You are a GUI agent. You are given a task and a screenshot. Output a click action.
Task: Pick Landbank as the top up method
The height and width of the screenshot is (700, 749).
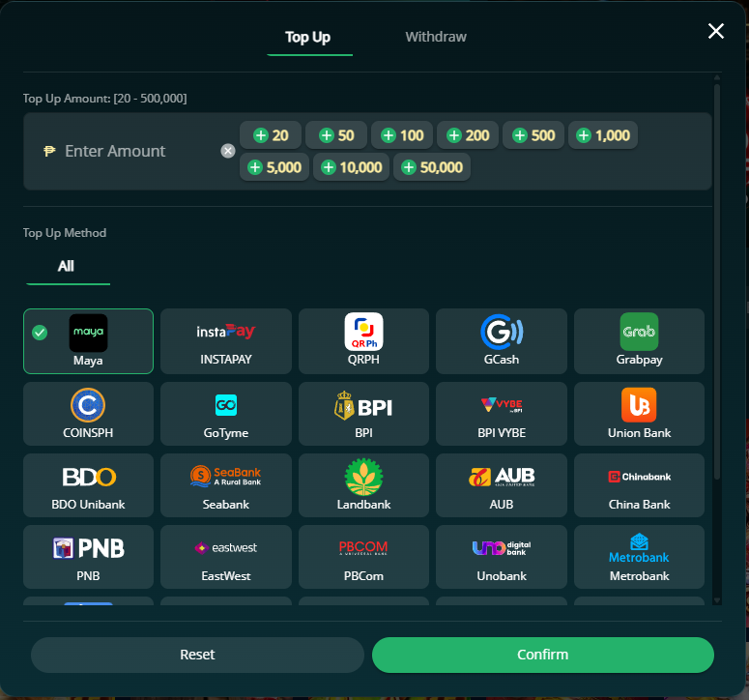pos(363,485)
